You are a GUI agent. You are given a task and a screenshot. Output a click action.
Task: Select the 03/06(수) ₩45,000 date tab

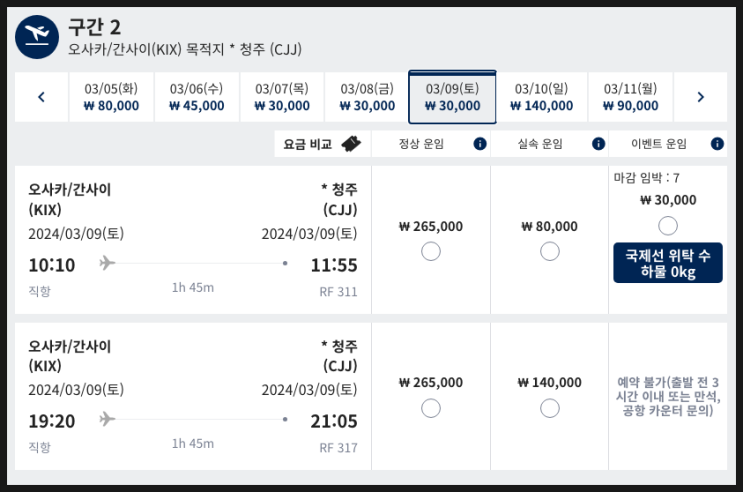pos(197,97)
